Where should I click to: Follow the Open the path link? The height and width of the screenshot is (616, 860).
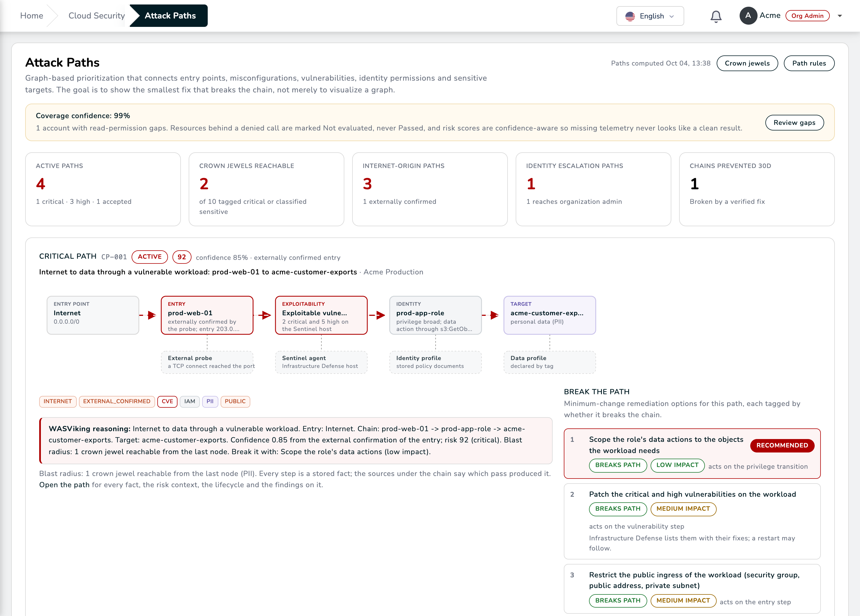[64, 485]
